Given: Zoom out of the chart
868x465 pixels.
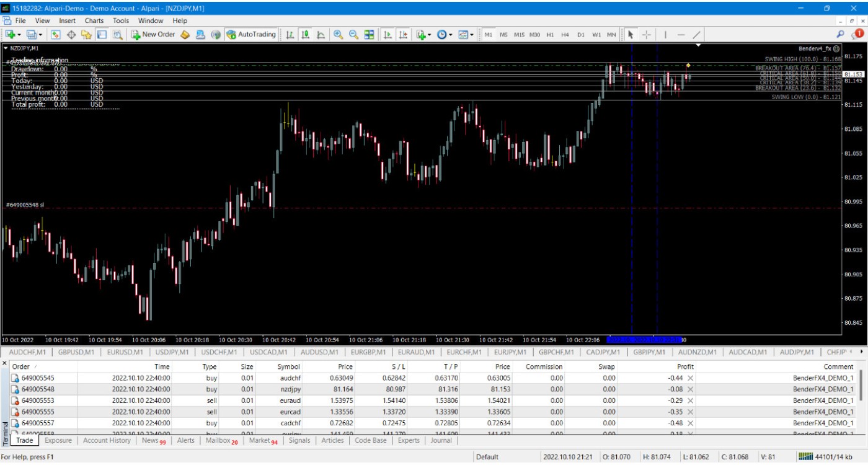Looking at the screenshot, I should tap(353, 35).
